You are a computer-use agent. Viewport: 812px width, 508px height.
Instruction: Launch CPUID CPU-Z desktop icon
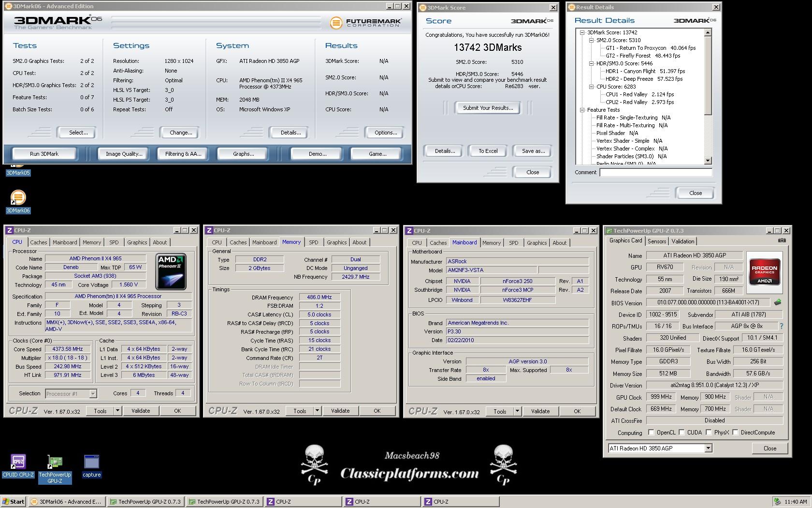point(18,466)
